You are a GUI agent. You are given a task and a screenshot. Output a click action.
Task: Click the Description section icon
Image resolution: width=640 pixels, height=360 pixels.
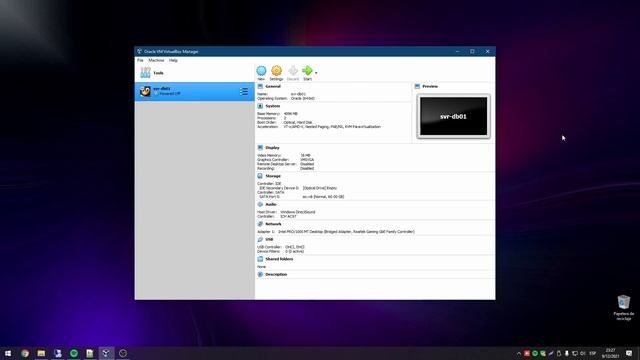(260, 275)
